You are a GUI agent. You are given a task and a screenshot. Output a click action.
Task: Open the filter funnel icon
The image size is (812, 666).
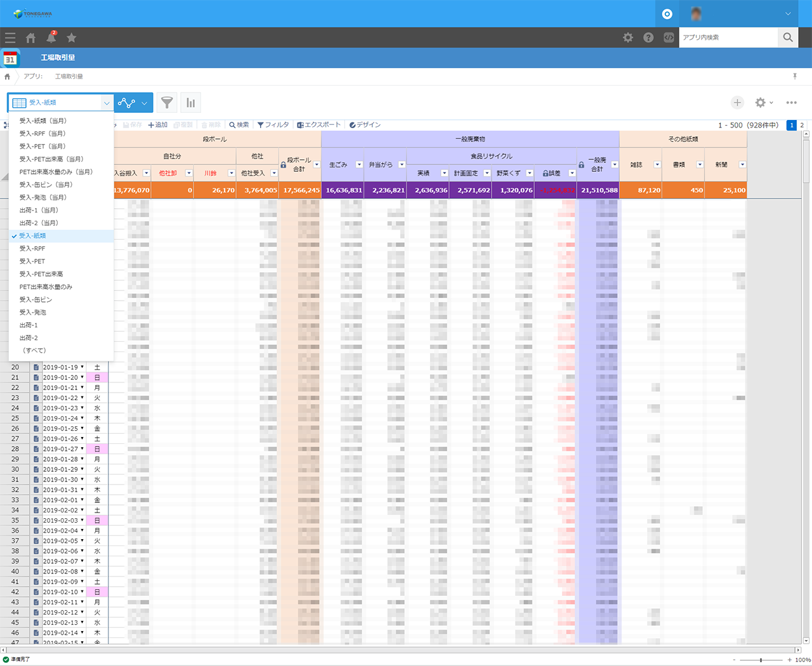(167, 102)
